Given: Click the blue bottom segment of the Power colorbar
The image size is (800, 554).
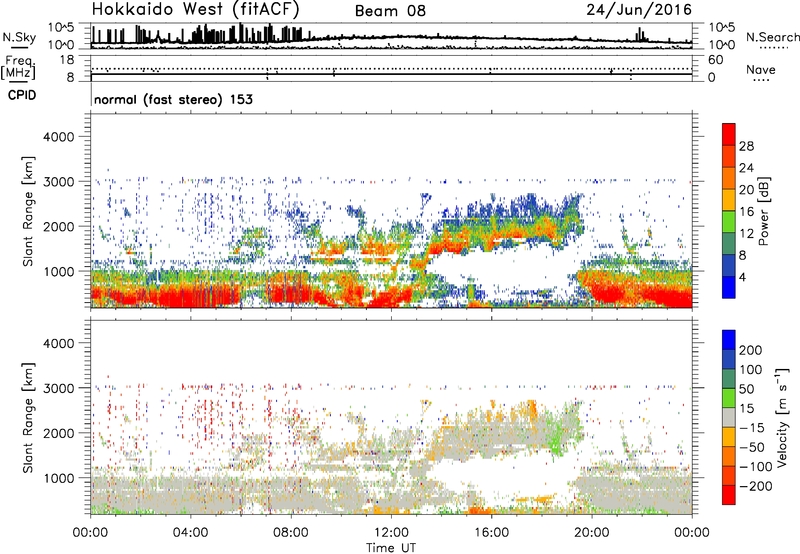Looking at the screenshot, I should click(729, 288).
